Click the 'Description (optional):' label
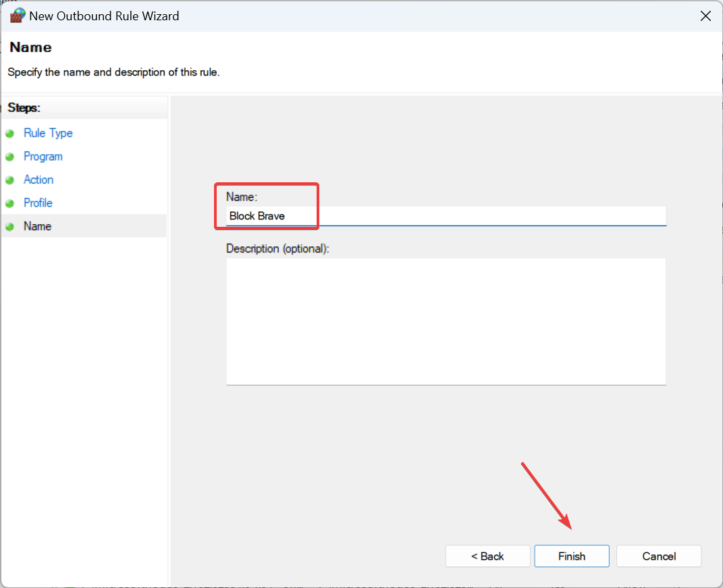Image resolution: width=723 pixels, height=588 pixels. click(277, 248)
